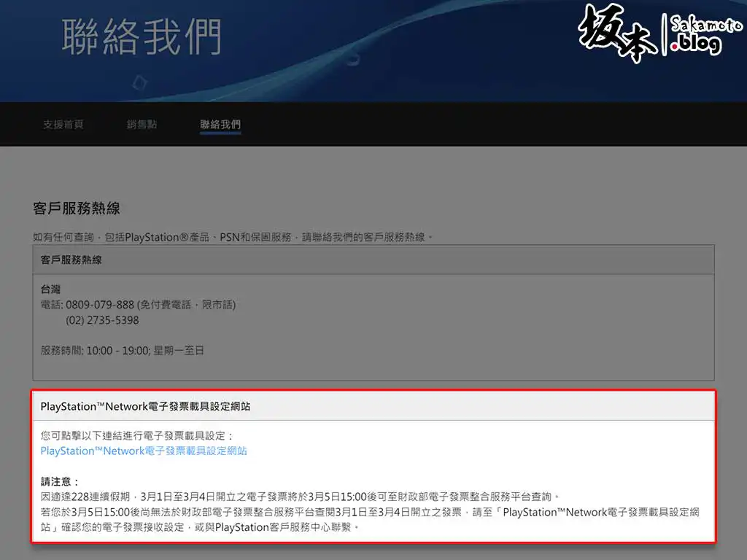This screenshot has width=747, height=560.
Task: Click the red dot in the .blog logo
Action: pos(676,46)
